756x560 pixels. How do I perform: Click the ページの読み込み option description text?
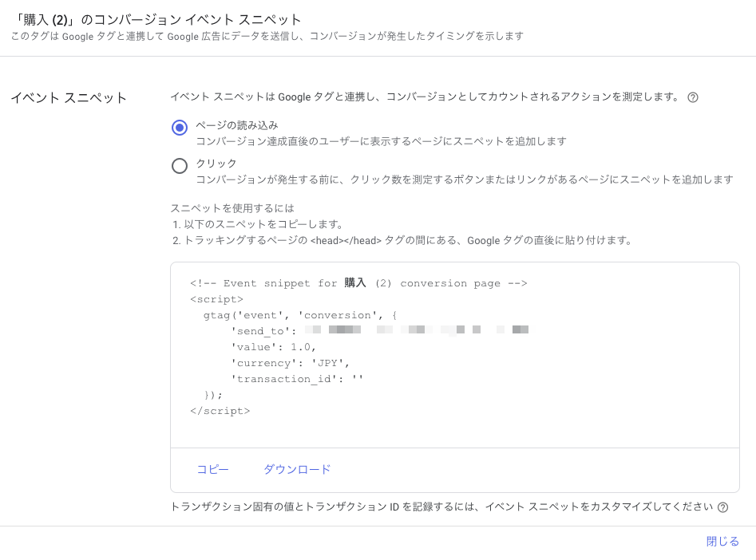[x=381, y=141]
